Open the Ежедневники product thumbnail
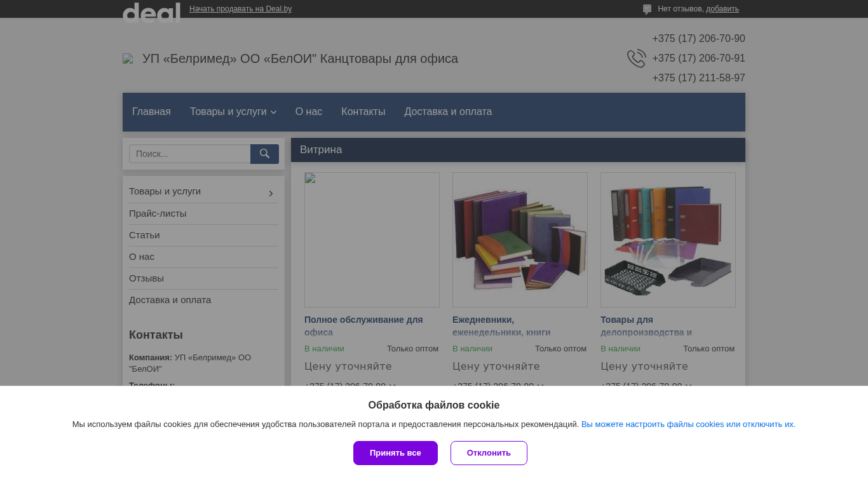 [x=520, y=240]
